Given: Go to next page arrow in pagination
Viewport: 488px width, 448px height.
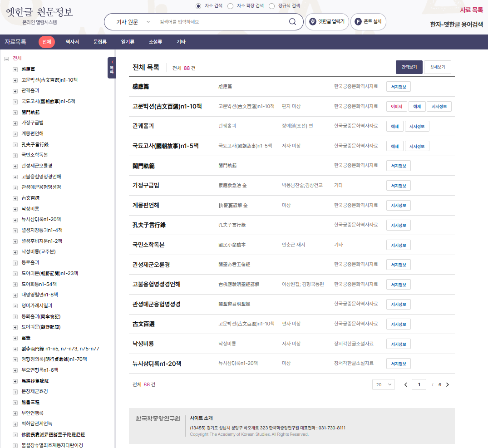Looking at the screenshot, I should pos(448,384).
